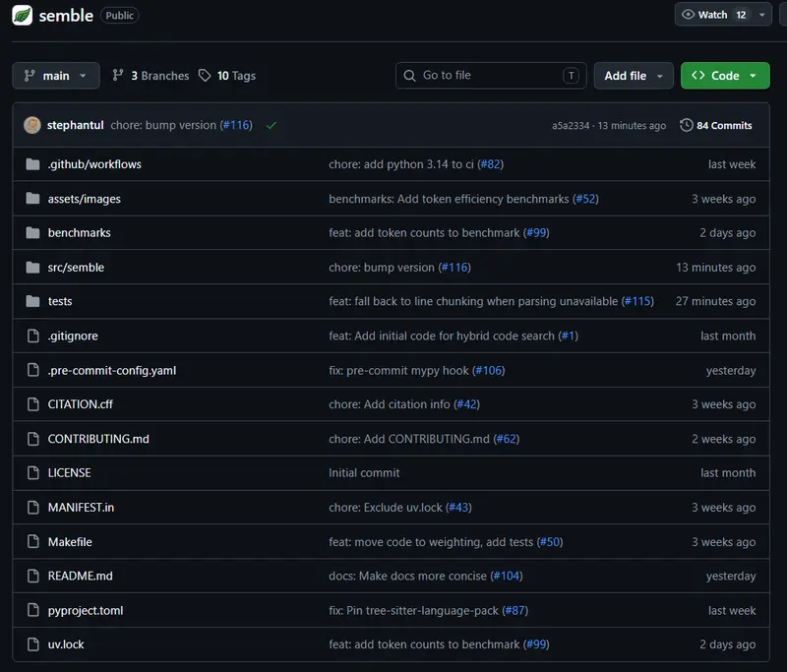This screenshot has width=787, height=672.
Task: Click the clock icon beside 84 Commits
Action: [x=686, y=125]
